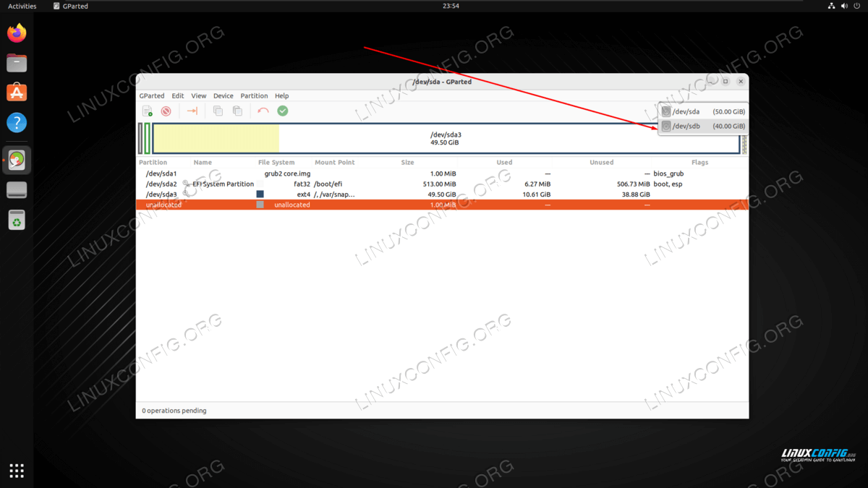Screen dimensions: 868x488
Task: Click the '/boot/efi' mount point cell
Action: click(328, 184)
